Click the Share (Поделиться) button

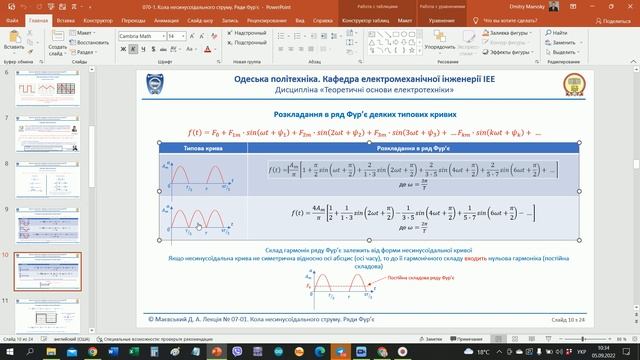(x=613, y=21)
